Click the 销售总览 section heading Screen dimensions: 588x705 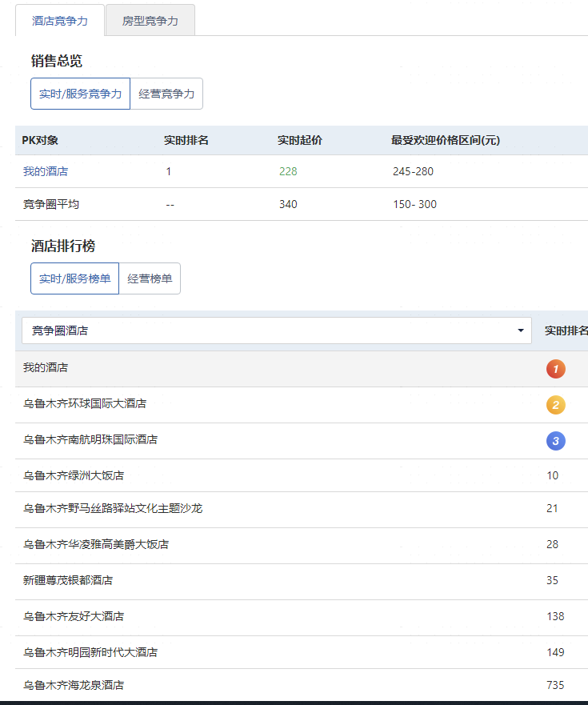[x=57, y=61]
